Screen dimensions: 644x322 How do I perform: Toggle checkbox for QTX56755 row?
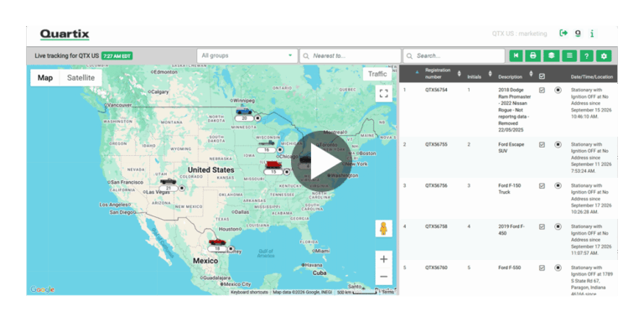tap(542, 144)
